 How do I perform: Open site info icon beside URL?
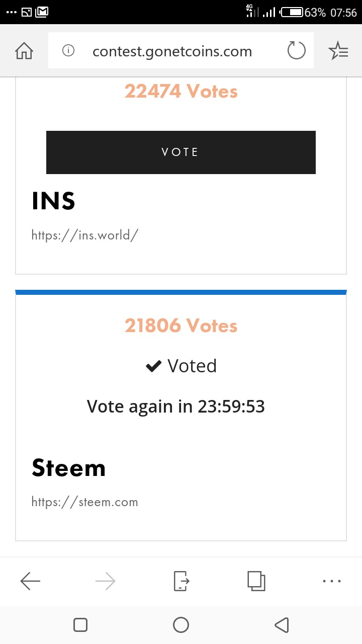(68, 50)
